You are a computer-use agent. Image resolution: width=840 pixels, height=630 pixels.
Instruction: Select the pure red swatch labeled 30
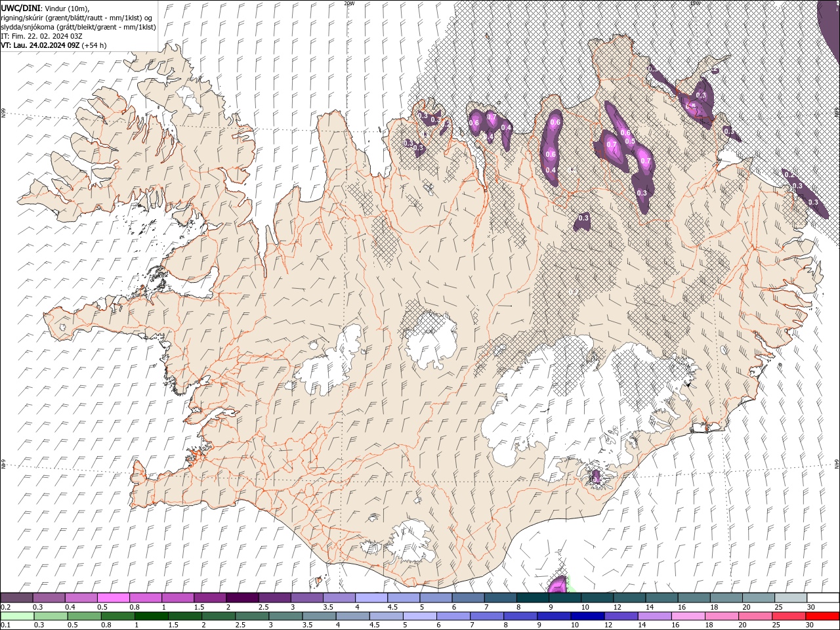(822, 616)
